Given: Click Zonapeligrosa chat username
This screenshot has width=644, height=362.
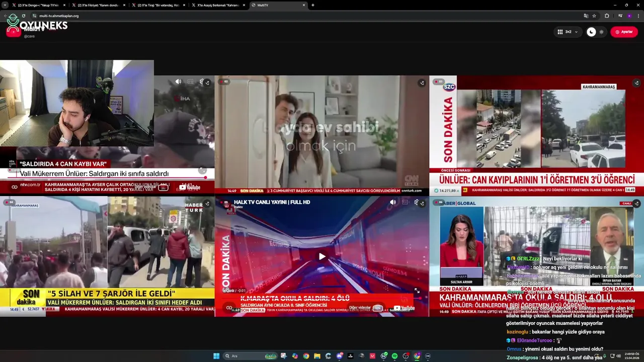Looking at the screenshot, I should coord(522,357).
